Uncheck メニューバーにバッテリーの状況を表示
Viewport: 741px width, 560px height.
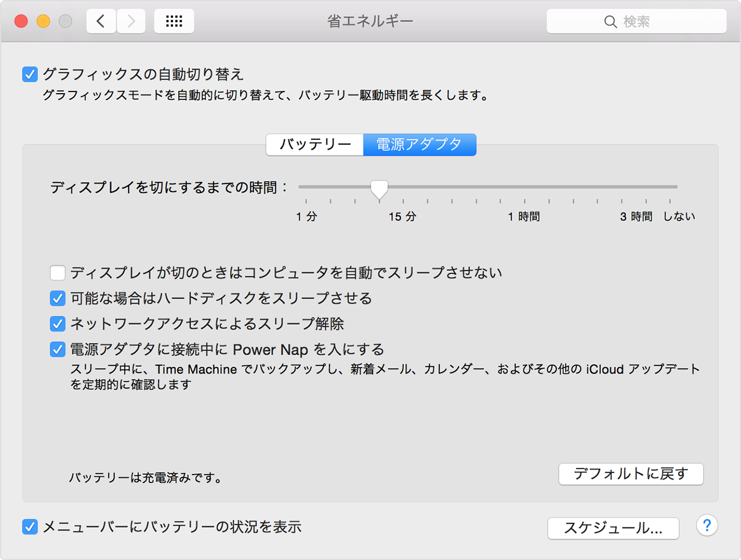coord(30,527)
